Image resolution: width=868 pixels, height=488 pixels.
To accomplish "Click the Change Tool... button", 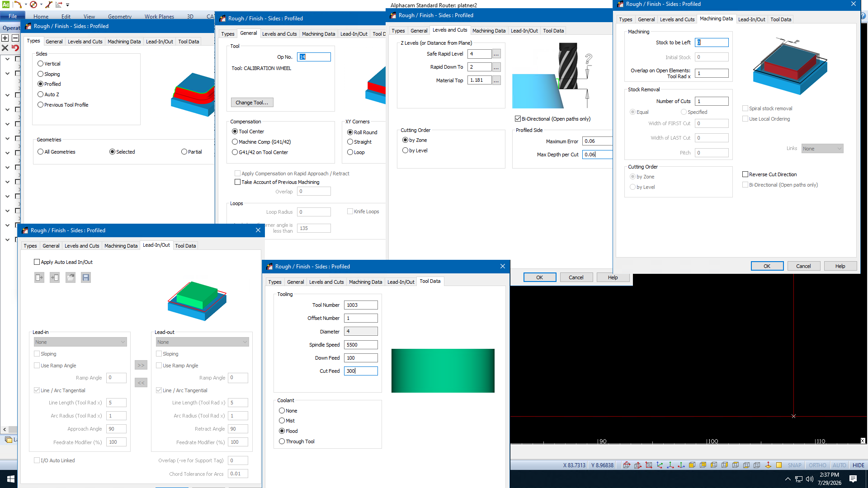I will [252, 103].
